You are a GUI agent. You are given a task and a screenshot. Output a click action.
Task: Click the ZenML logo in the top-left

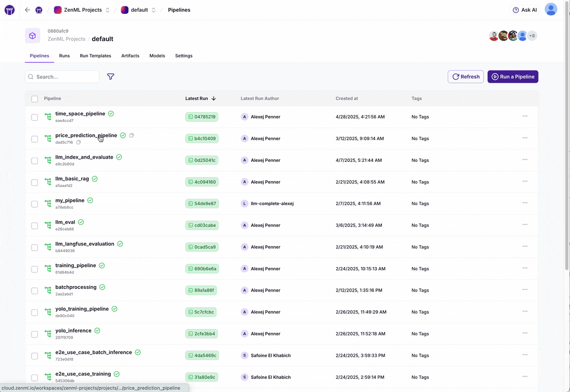[x=9, y=10]
